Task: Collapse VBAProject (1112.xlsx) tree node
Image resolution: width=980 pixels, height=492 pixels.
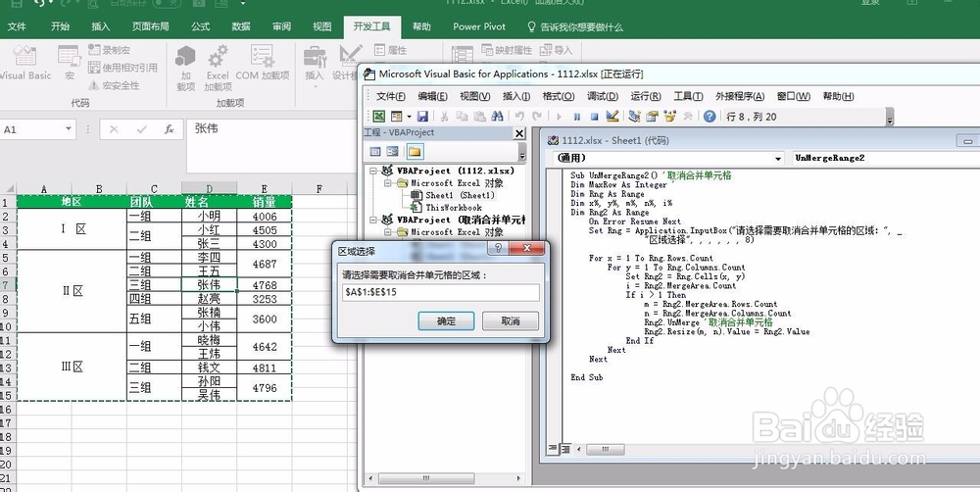Action: point(372,171)
